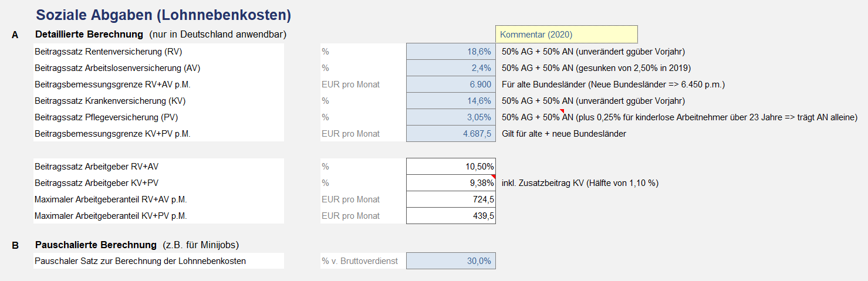Viewport: 868px width, 281px height.
Task: Click the red comment marker on Pflegeversicherung comment
Action: coord(562,111)
